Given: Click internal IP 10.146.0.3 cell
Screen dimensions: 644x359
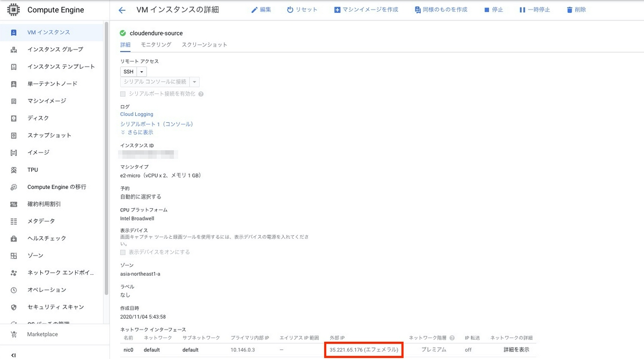Looking at the screenshot, I should click(243, 350).
